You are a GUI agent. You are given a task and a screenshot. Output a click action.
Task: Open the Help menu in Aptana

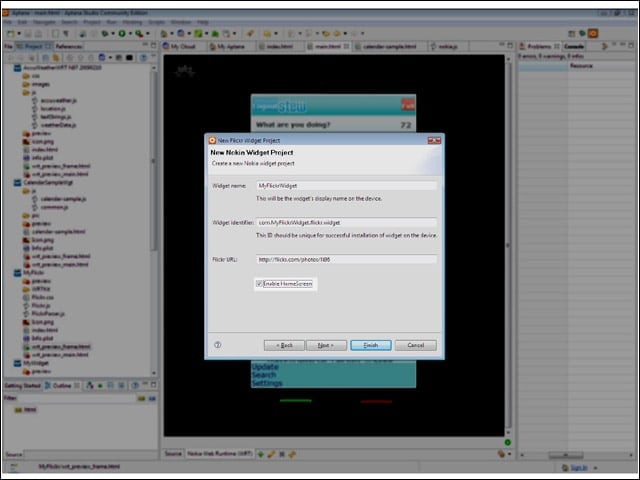point(203,22)
